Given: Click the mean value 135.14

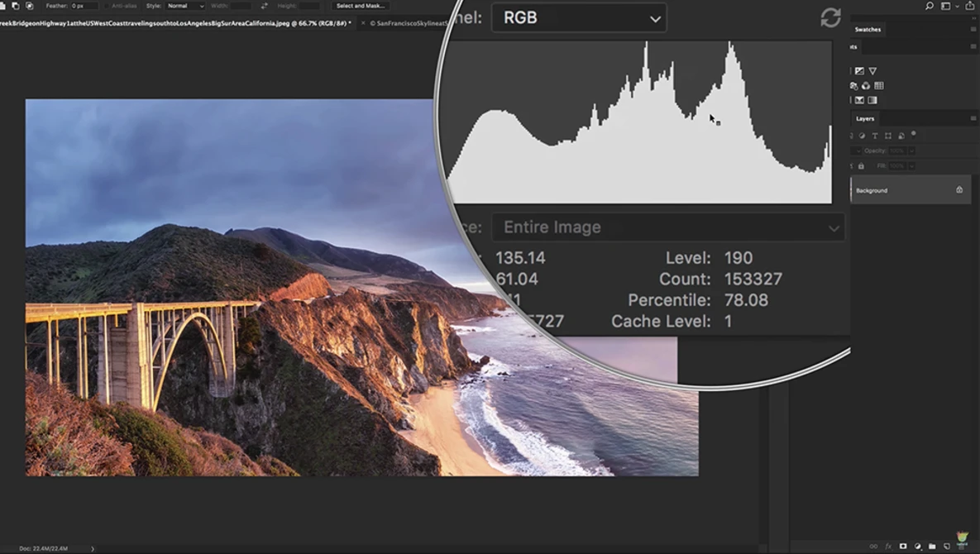Looking at the screenshot, I should point(520,258).
